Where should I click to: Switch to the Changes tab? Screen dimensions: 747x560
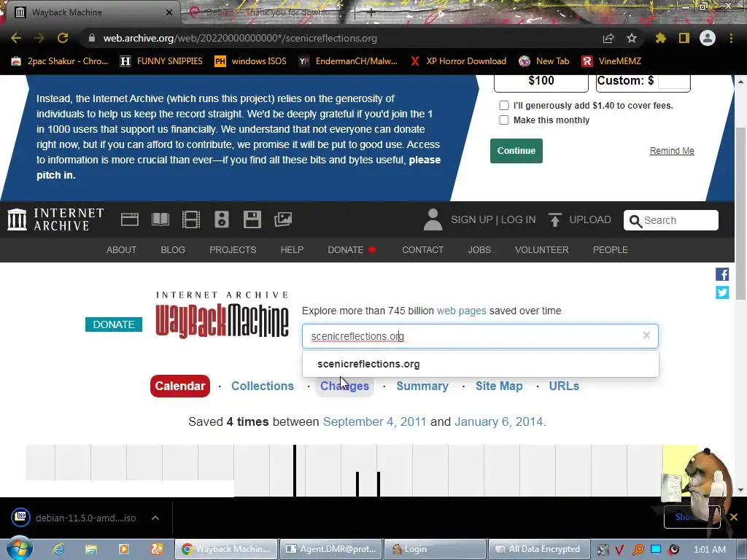pyautogui.click(x=344, y=386)
